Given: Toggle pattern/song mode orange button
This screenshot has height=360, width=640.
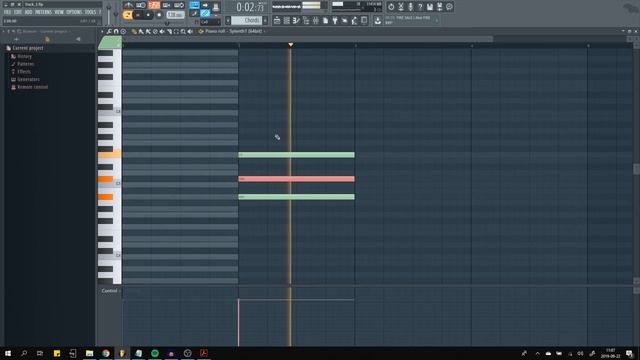Looking at the screenshot, I should pyautogui.click(x=127, y=15).
